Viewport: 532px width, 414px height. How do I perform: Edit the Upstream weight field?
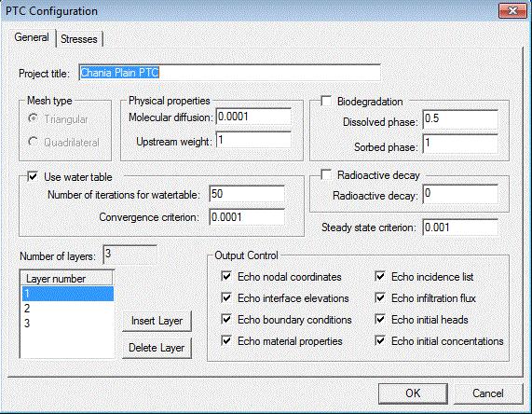pyautogui.click(x=253, y=140)
